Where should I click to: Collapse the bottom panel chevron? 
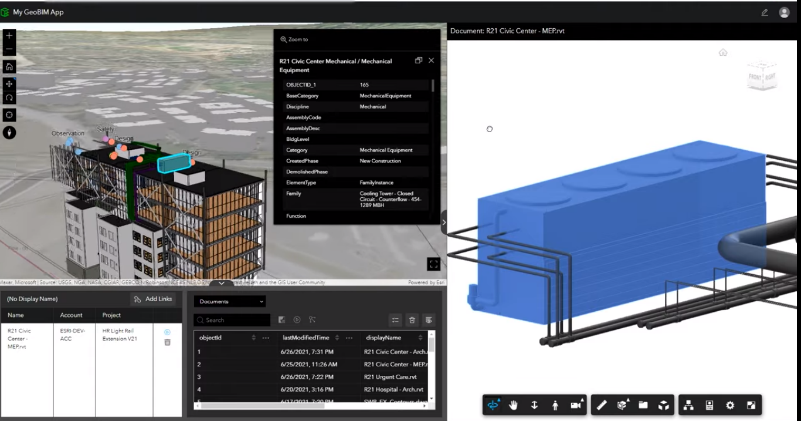coord(221,283)
